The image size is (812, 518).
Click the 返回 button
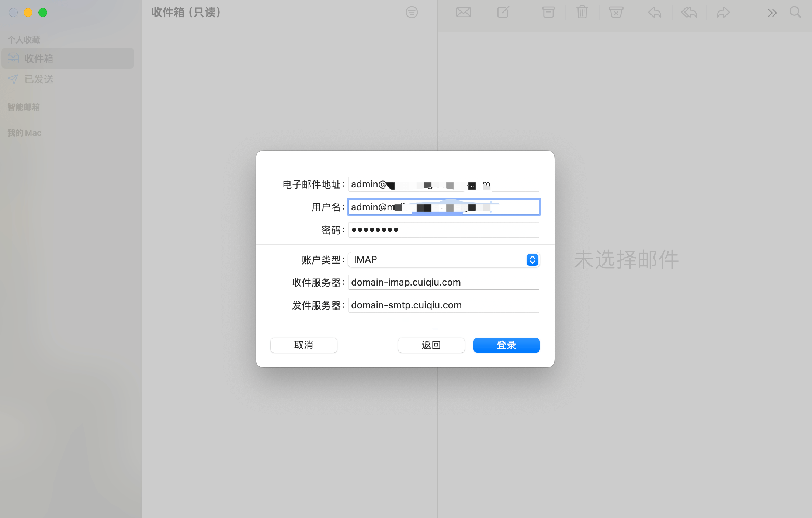431,345
